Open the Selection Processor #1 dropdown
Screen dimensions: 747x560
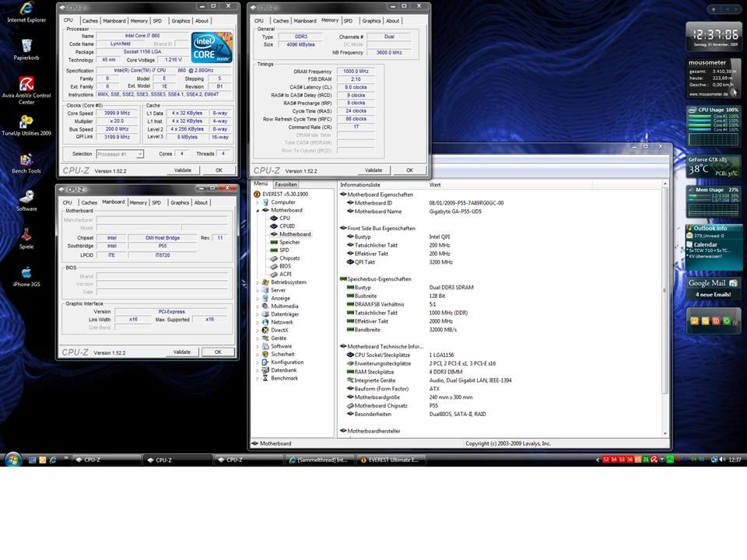click(120, 154)
